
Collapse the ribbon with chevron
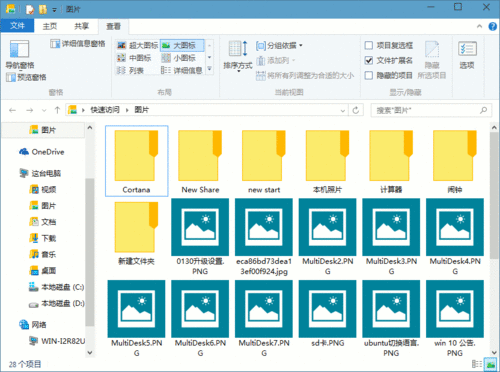(479, 26)
